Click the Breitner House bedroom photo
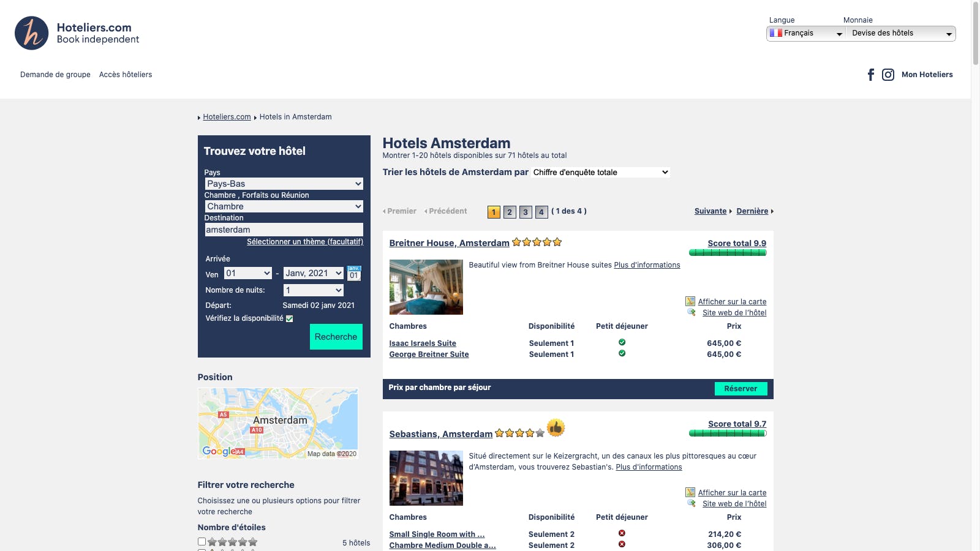This screenshot has width=980, height=551. pyautogui.click(x=426, y=287)
